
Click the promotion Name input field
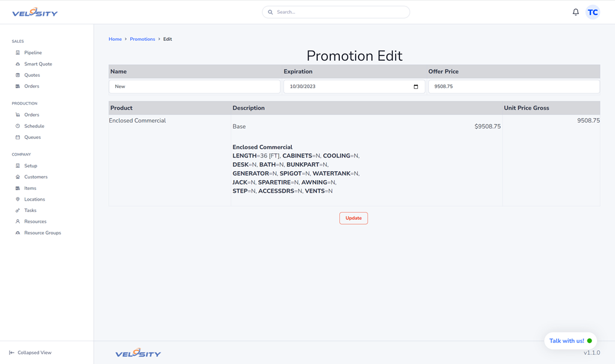tap(194, 86)
